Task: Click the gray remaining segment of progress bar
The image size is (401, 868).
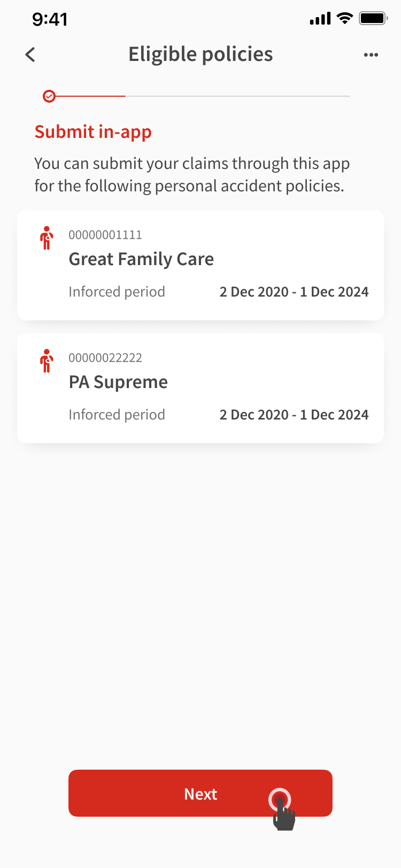Action: pyautogui.click(x=238, y=96)
